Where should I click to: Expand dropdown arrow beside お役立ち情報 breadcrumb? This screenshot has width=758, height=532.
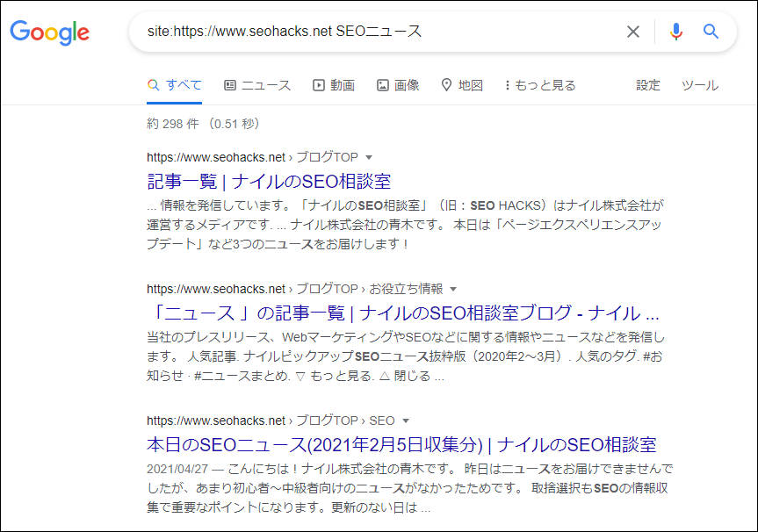coord(453,290)
